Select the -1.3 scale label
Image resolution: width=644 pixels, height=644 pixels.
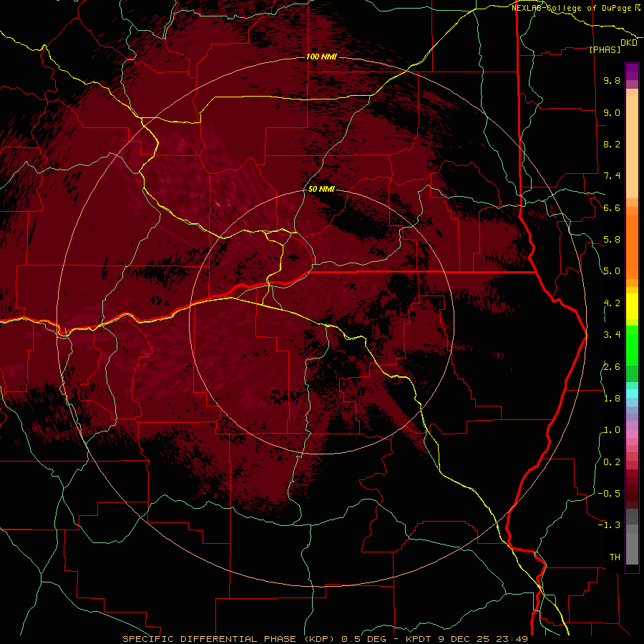(x=609, y=525)
